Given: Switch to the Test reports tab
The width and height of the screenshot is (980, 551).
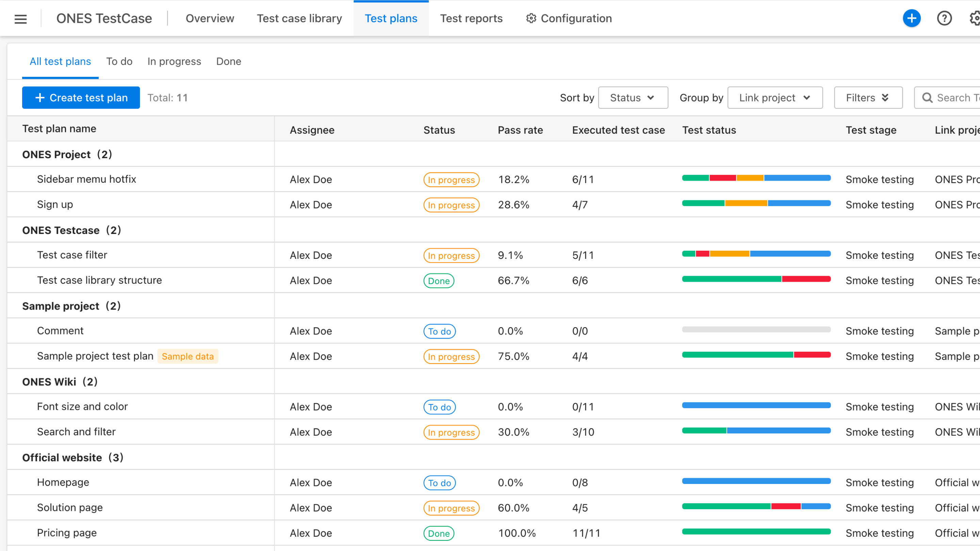Looking at the screenshot, I should (x=471, y=18).
